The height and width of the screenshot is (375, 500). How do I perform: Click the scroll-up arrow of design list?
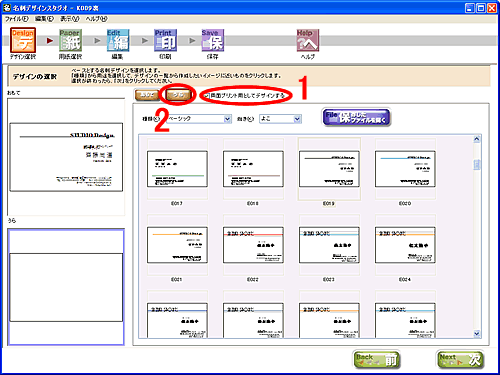click(477, 139)
